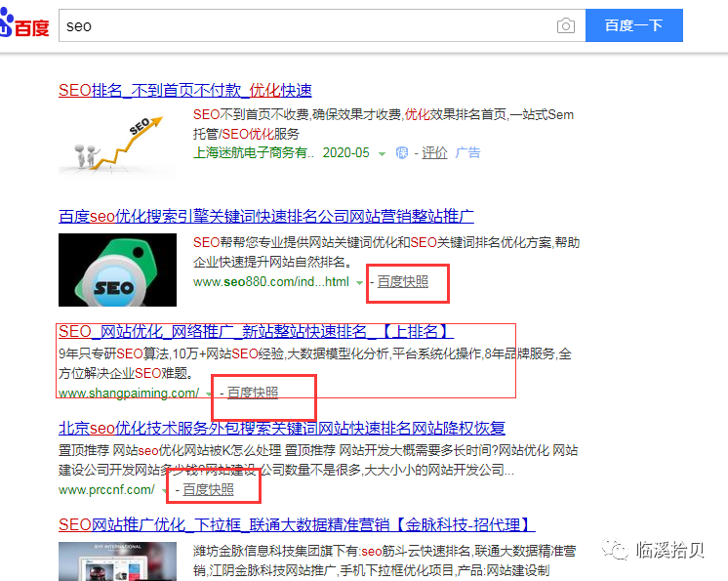
Task: Click www.seo880.com/ind...html URL
Action: [x=270, y=282]
